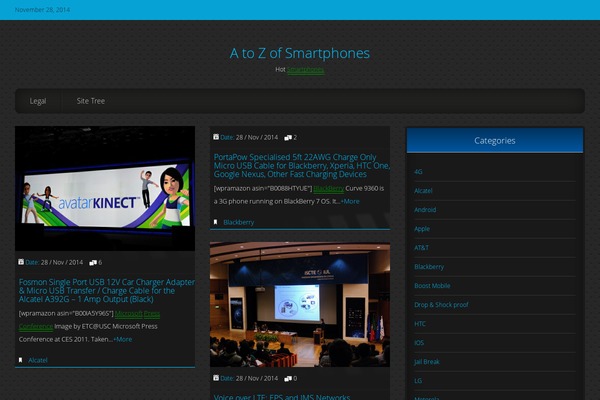Image resolution: width=600 pixels, height=400 pixels.
Task: Click the comments icon showing 0
Action: tap(288, 379)
